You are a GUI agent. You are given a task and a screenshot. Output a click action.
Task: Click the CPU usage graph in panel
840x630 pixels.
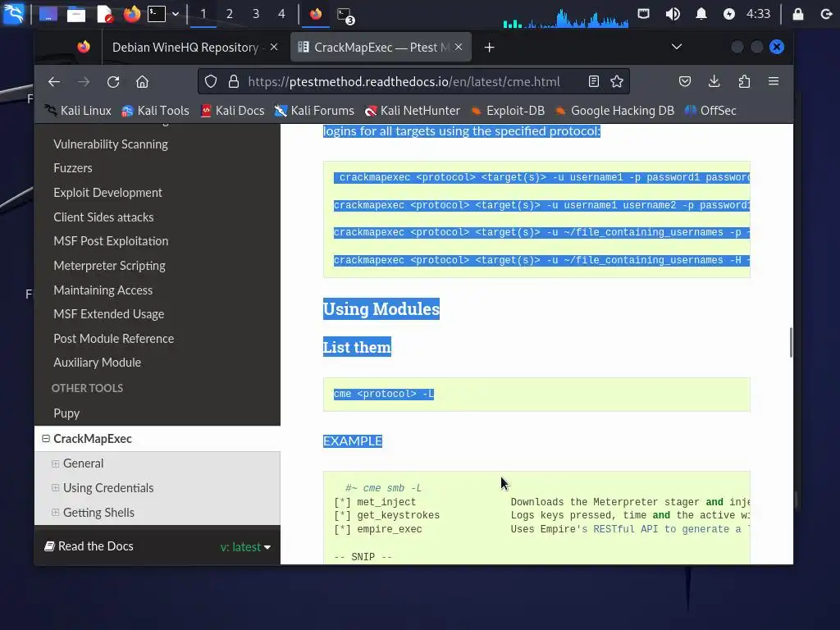(x=566, y=16)
